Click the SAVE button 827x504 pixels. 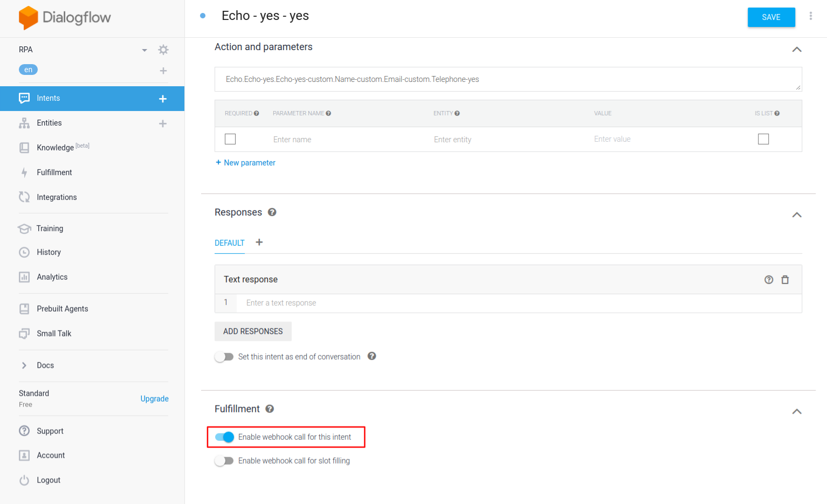coord(771,17)
